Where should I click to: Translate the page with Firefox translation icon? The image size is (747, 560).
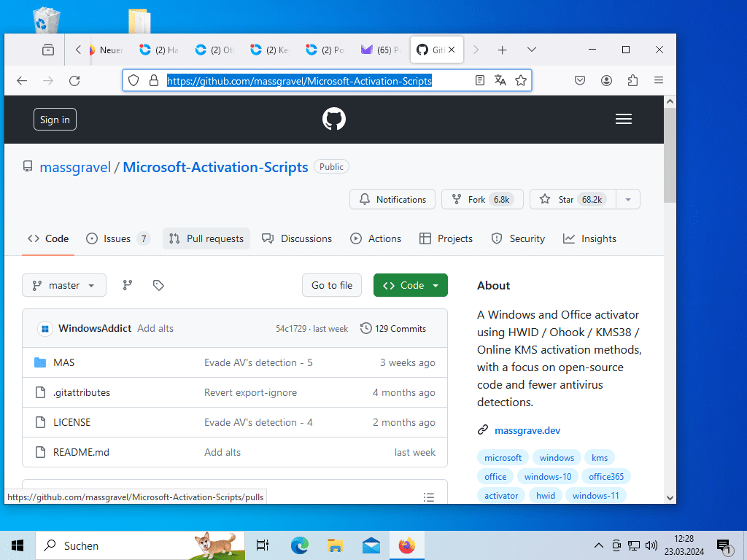(500, 80)
